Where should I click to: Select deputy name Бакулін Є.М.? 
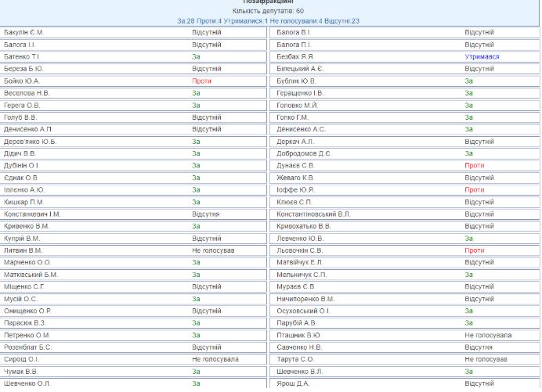tap(24, 33)
